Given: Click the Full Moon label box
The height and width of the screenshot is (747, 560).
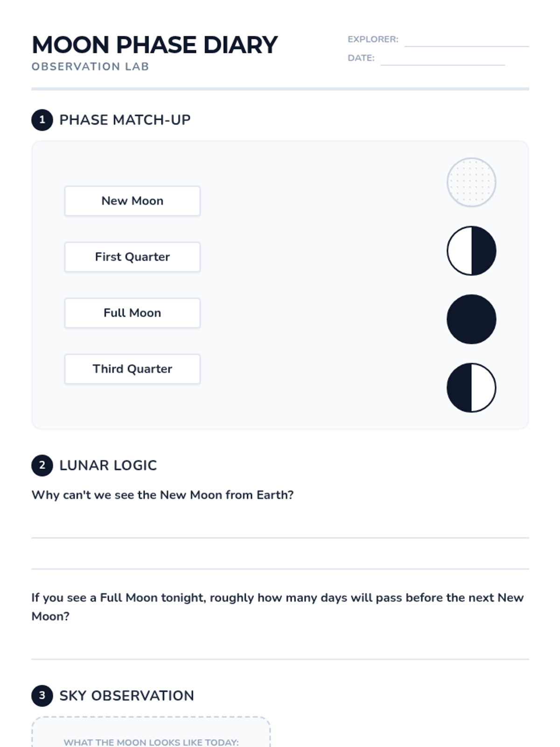Looking at the screenshot, I should tap(133, 313).
